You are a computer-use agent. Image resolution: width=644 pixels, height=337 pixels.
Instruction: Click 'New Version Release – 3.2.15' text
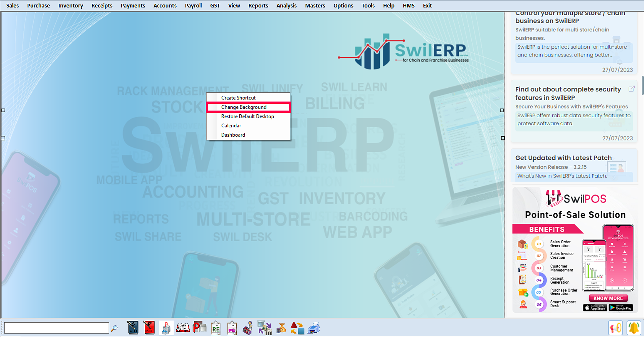[x=551, y=167]
